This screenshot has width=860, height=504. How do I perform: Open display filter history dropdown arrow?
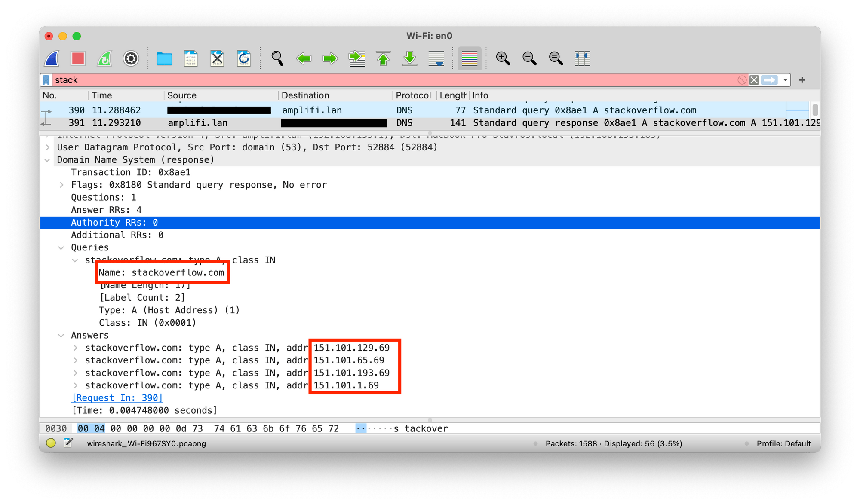click(785, 80)
